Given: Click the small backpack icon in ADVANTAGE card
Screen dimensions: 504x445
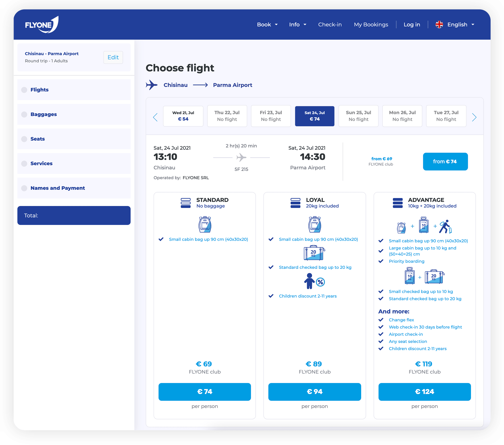Looking at the screenshot, I should click(x=401, y=228).
